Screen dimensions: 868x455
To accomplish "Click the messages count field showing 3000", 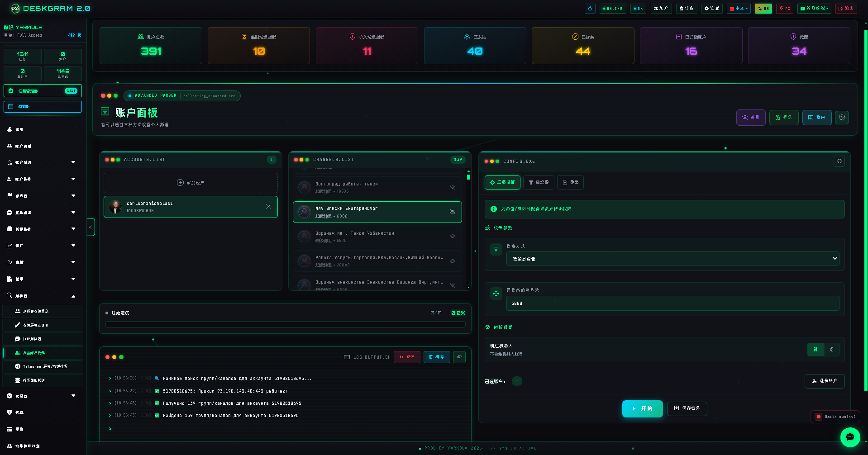I will pyautogui.click(x=672, y=303).
